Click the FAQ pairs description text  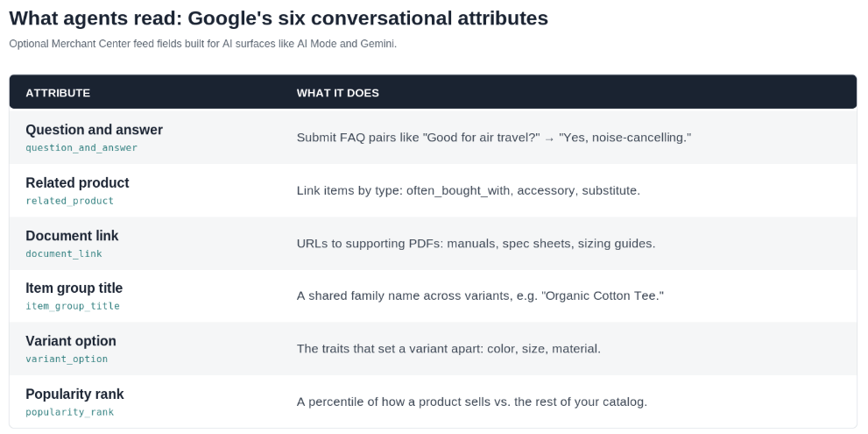pos(494,138)
